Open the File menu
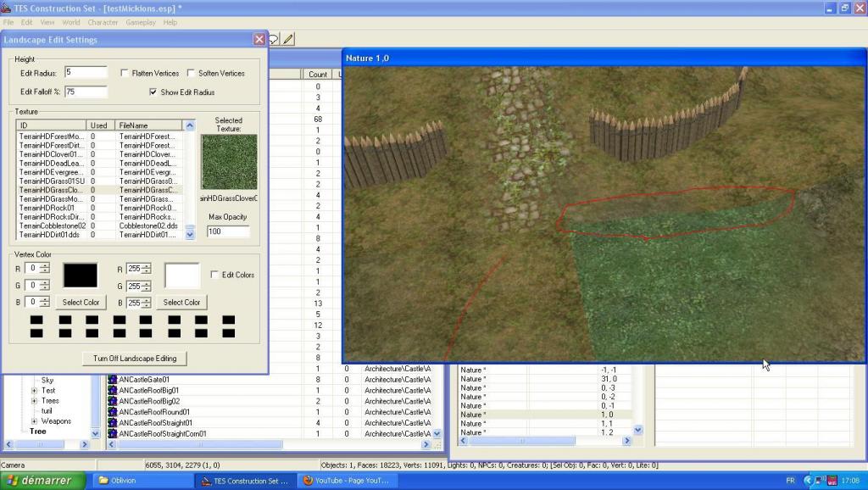The height and width of the screenshot is (490, 868). click(8, 23)
